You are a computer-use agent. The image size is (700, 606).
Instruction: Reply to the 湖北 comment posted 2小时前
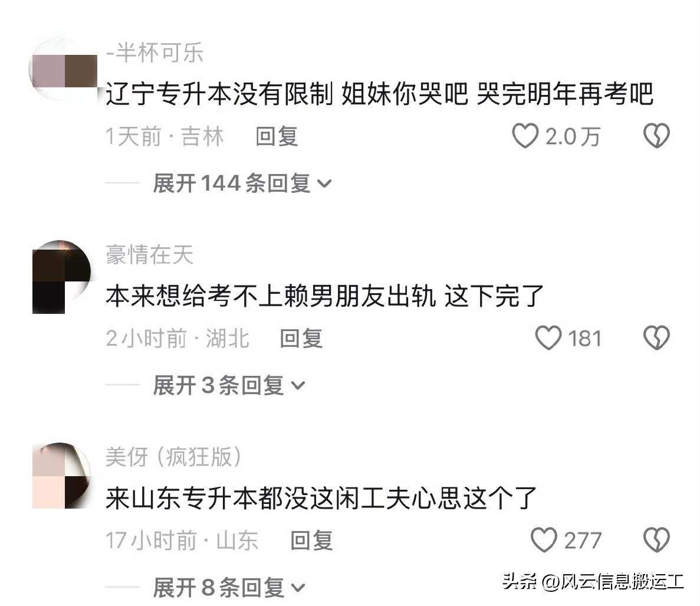(301, 339)
